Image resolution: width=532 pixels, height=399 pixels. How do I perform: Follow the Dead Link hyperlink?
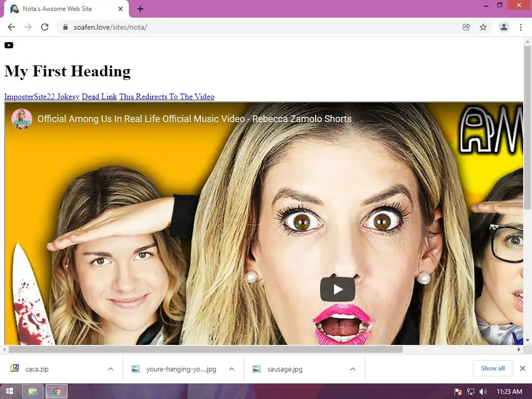tap(99, 97)
